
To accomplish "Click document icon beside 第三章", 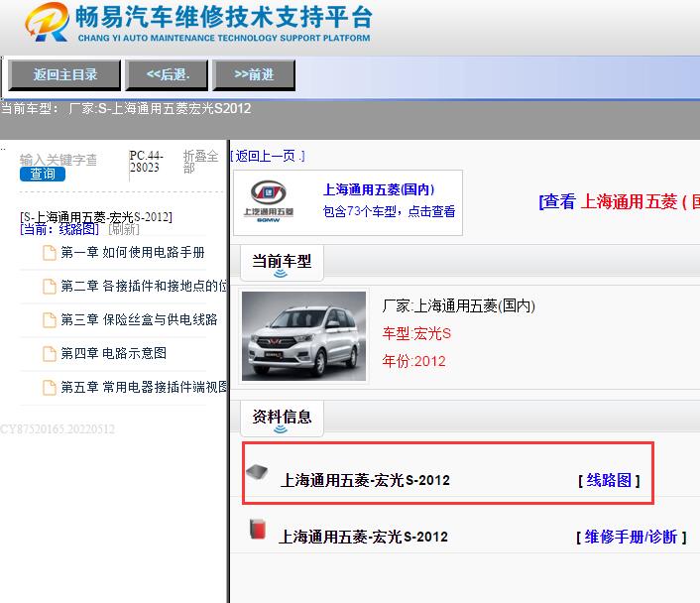I will pos(50,319).
